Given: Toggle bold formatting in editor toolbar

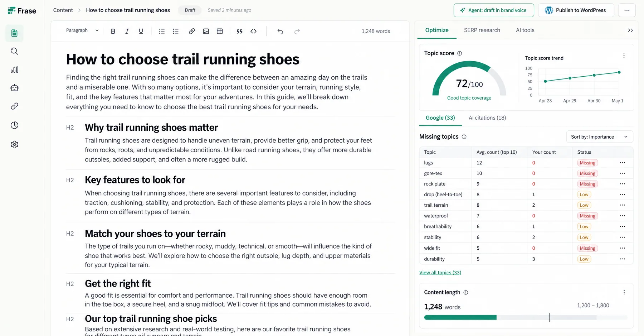Looking at the screenshot, I should (x=113, y=31).
